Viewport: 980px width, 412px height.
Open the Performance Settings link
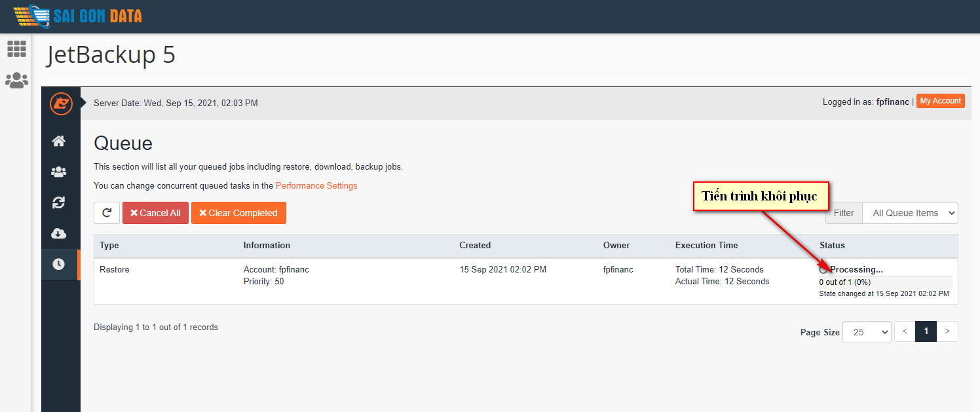316,185
